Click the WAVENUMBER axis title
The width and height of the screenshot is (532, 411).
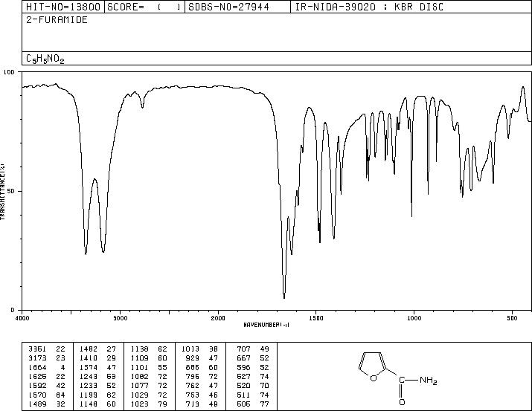[266, 325]
